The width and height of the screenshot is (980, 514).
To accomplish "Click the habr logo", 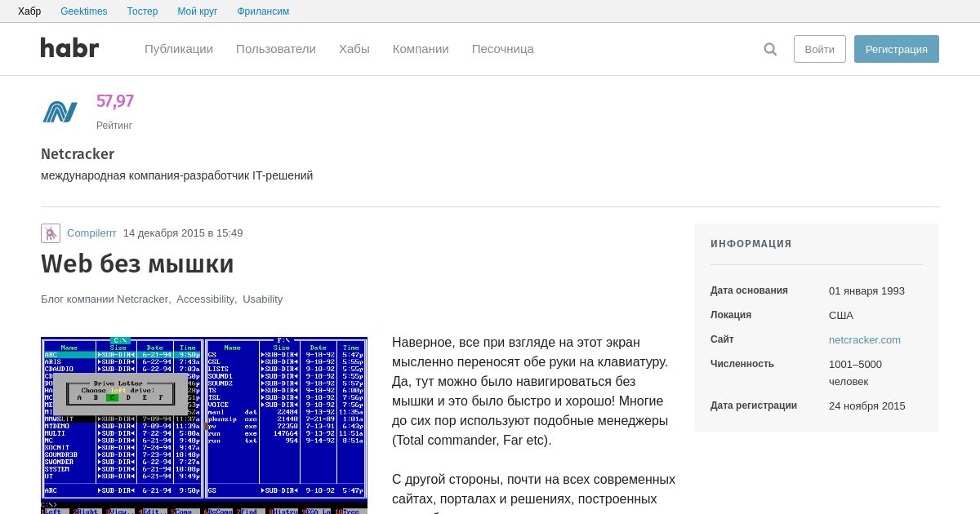I will point(69,48).
